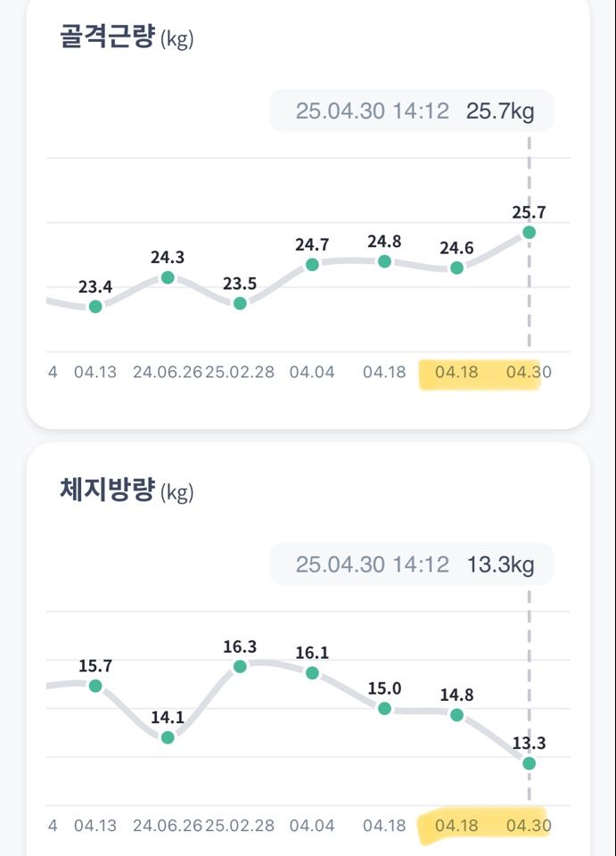Tap the 13.3kg tooltip in fat chart
The width and height of the screenshot is (616, 856).
click(x=411, y=564)
